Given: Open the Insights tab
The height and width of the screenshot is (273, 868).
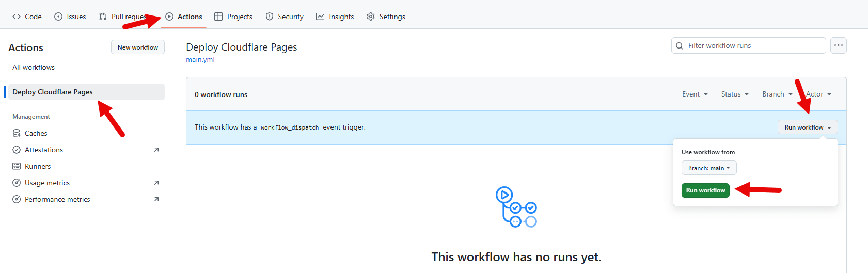Looking at the screenshot, I should click(335, 17).
